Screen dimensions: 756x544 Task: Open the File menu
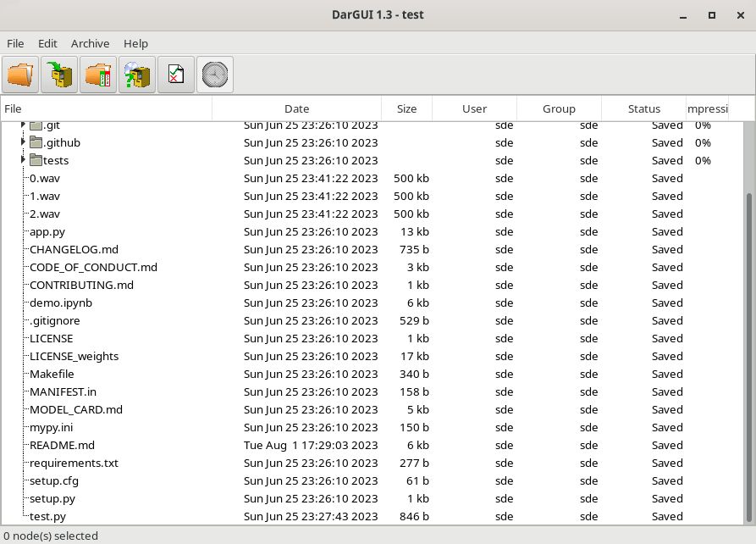(15, 43)
